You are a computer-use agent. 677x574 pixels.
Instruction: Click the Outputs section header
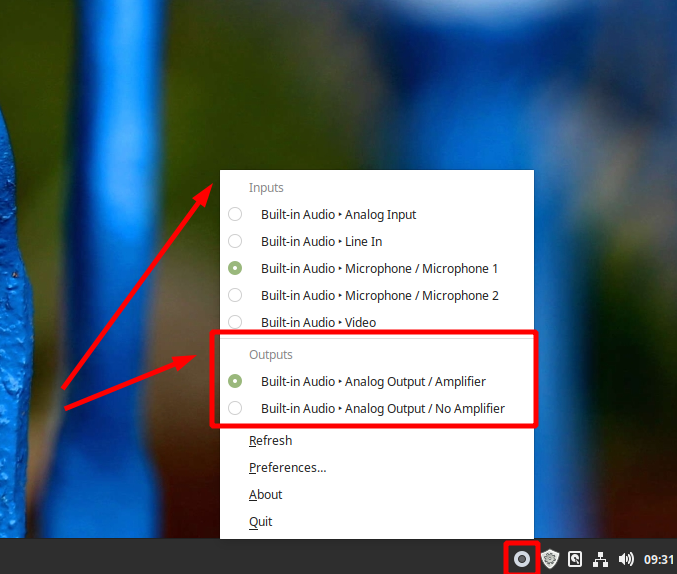[x=271, y=355]
